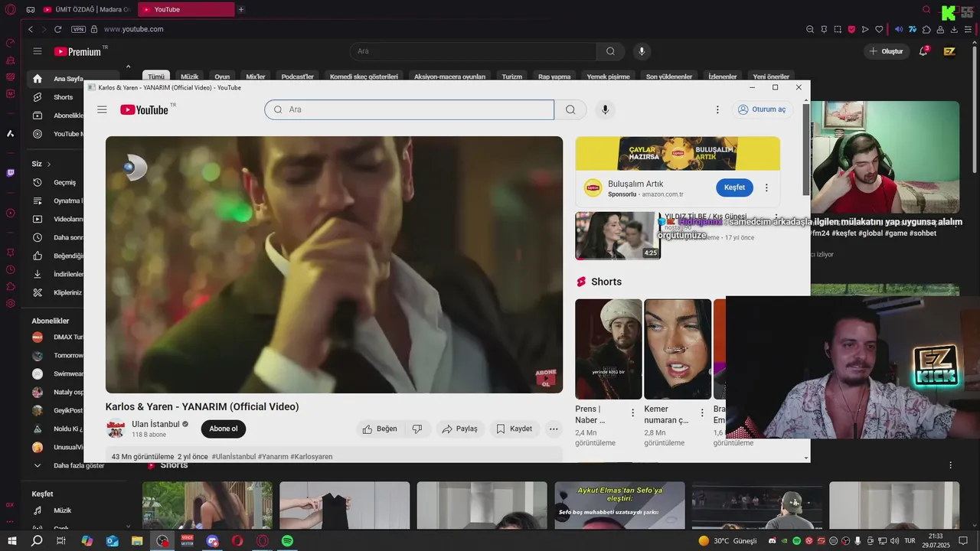980x551 pixels.
Task: Click the Keşfet button on the Lipton ad
Action: [x=734, y=187]
